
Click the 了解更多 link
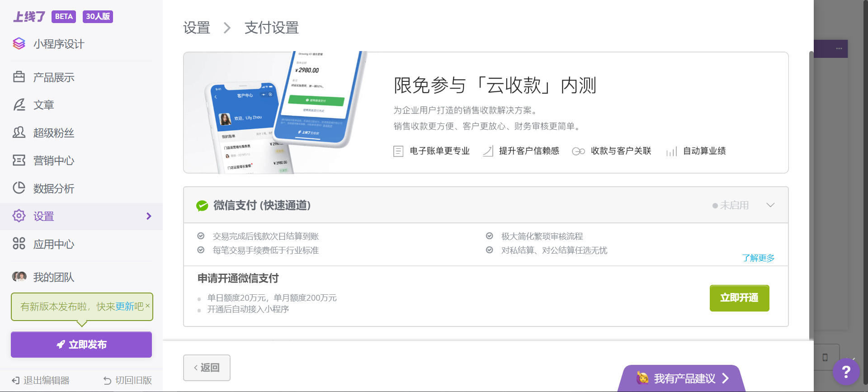coord(758,258)
